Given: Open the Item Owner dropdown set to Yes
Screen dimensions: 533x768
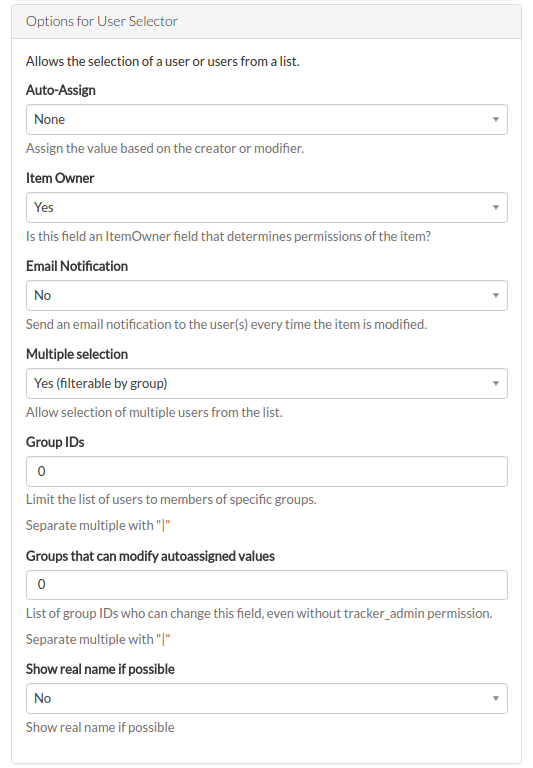Looking at the screenshot, I should [266, 208].
